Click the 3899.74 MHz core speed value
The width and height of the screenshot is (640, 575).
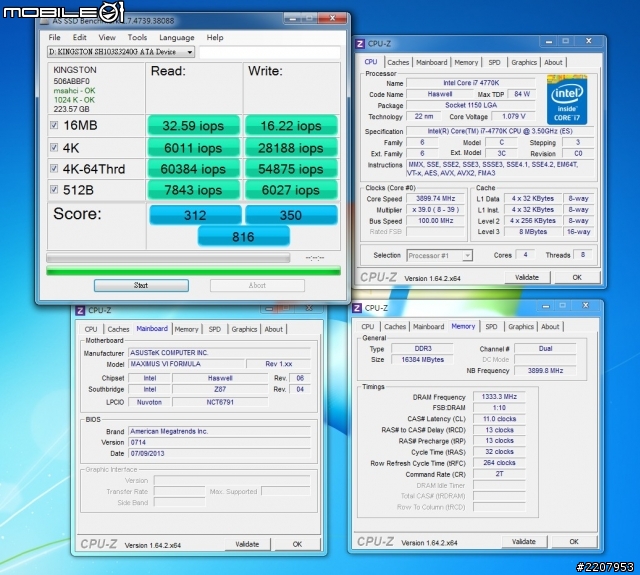tap(436, 199)
